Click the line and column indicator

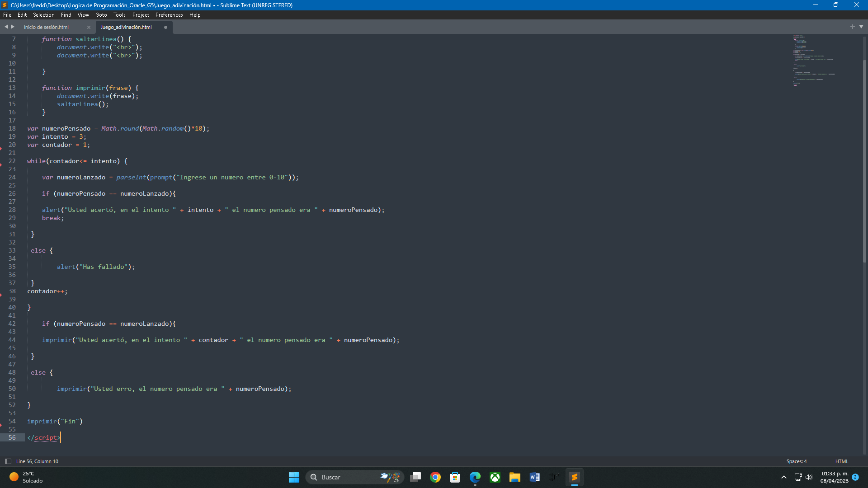pos(37,461)
